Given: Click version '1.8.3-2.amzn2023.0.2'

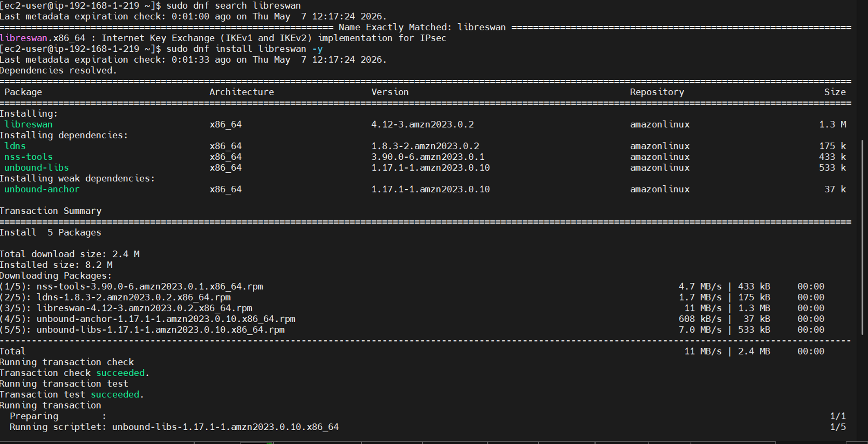Looking at the screenshot, I should point(425,146).
